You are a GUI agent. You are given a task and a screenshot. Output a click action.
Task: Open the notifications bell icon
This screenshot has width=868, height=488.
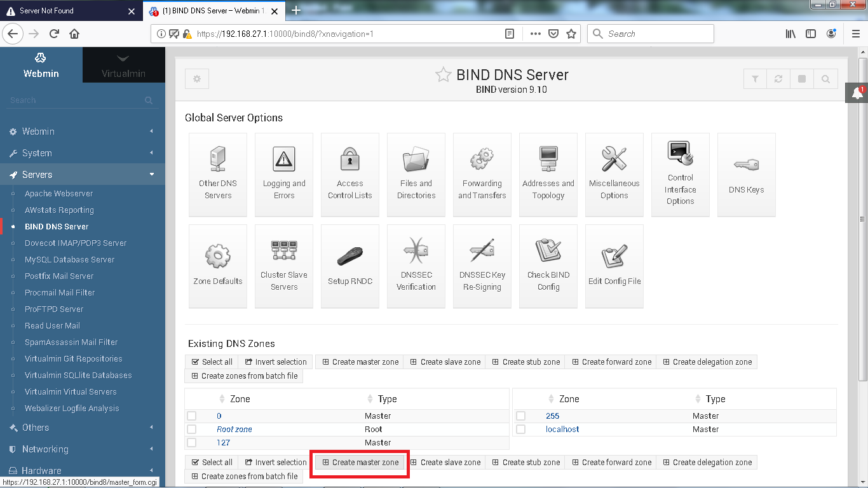pyautogui.click(x=857, y=93)
